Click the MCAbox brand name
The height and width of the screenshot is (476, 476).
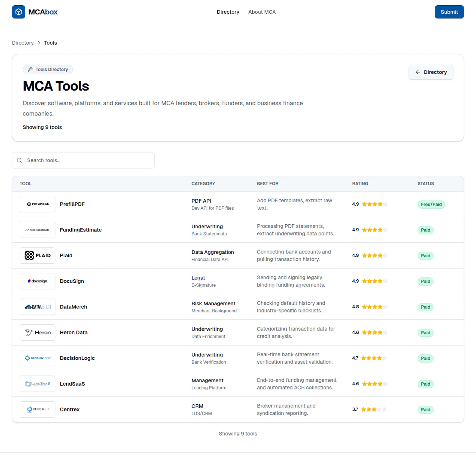[43, 12]
